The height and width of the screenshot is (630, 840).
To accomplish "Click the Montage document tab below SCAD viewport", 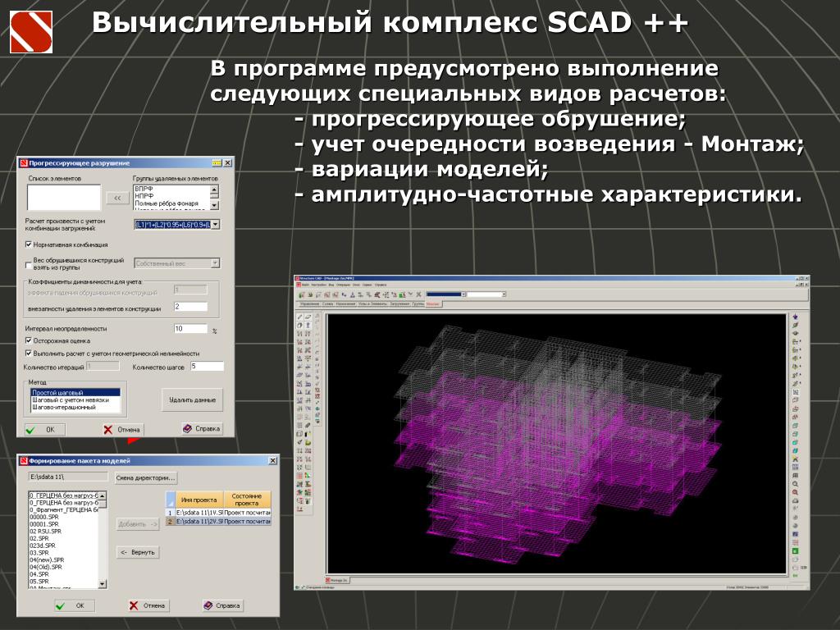I will click(337, 580).
